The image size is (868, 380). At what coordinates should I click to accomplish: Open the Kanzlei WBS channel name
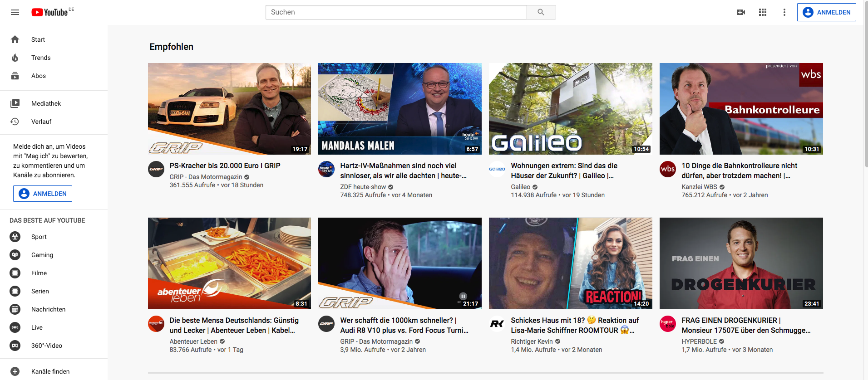[699, 187]
